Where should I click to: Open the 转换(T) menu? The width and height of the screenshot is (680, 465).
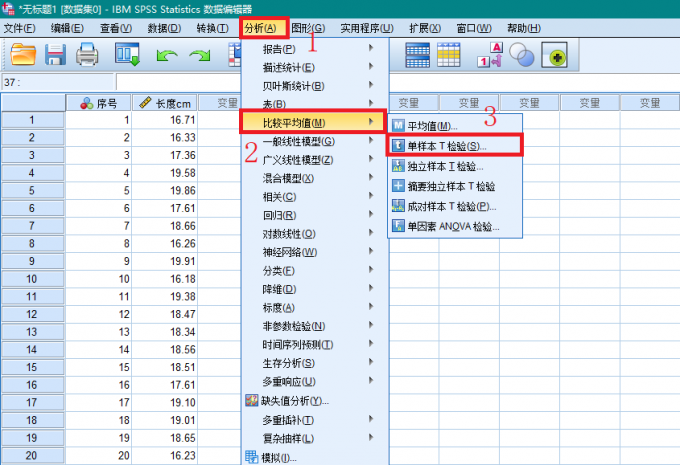(213, 28)
